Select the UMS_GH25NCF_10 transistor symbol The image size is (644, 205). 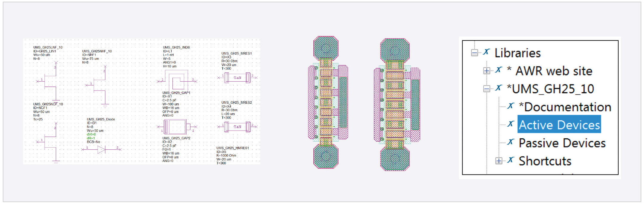click(x=48, y=142)
